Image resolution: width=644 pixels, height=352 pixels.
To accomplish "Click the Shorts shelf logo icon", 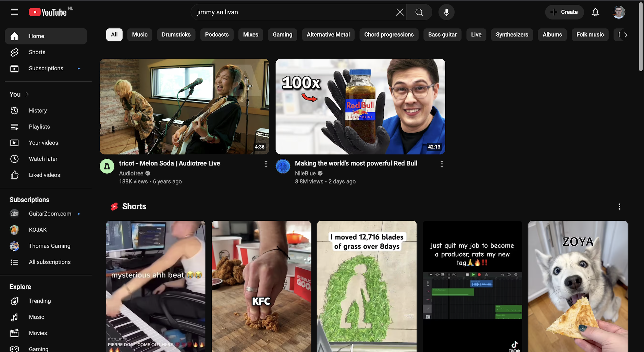I will click(114, 207).
